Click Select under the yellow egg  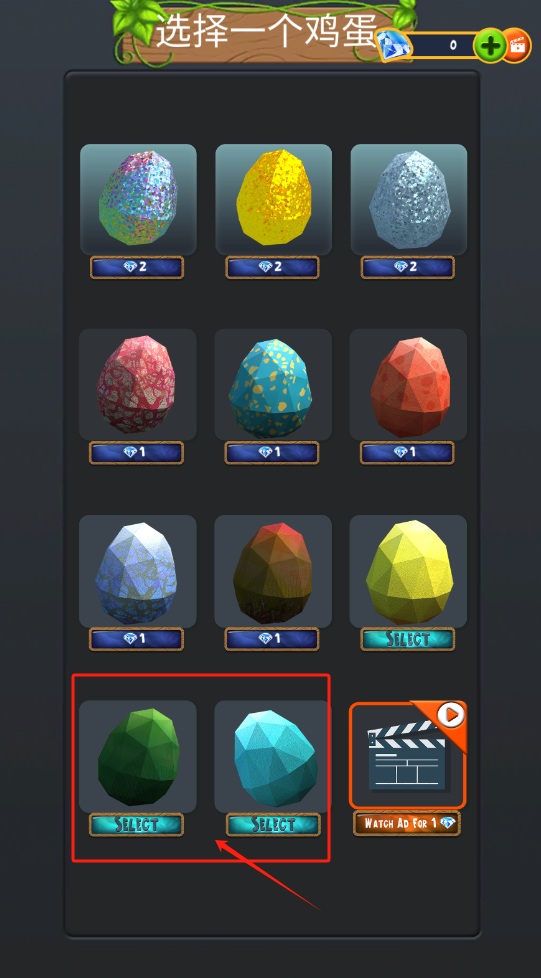(x=407, y=639)
